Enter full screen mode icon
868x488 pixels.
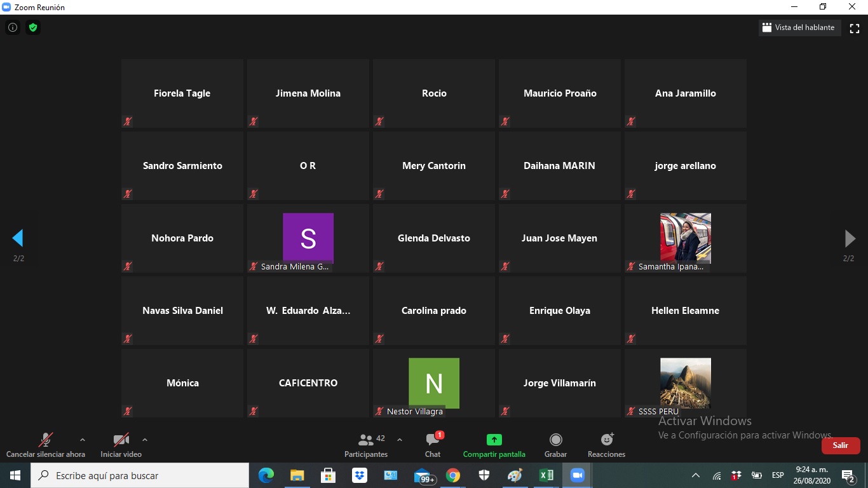point(855,28)
